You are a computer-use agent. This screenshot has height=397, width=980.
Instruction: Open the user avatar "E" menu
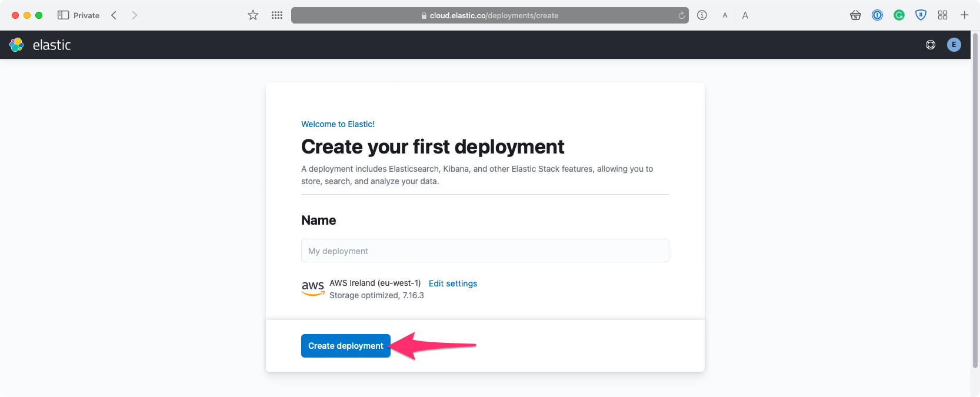coord(954,45)
